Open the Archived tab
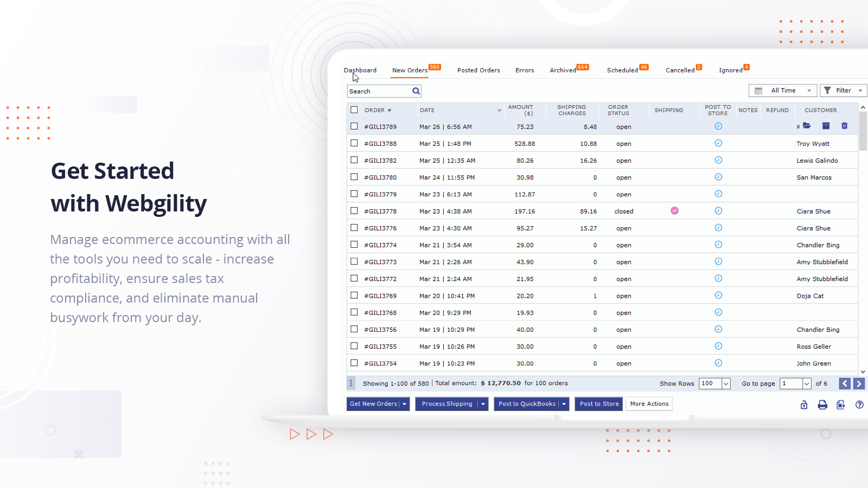This screenshot has width=868, height=488. pos(563,70)
